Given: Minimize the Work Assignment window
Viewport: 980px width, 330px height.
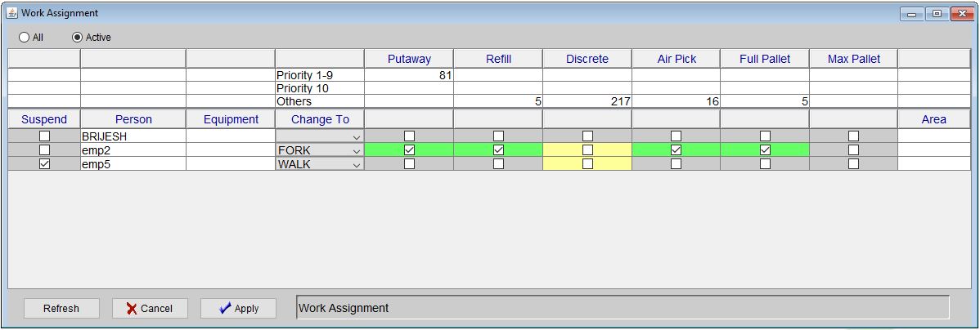Looking at the screenshot, I should coord(911,14).
